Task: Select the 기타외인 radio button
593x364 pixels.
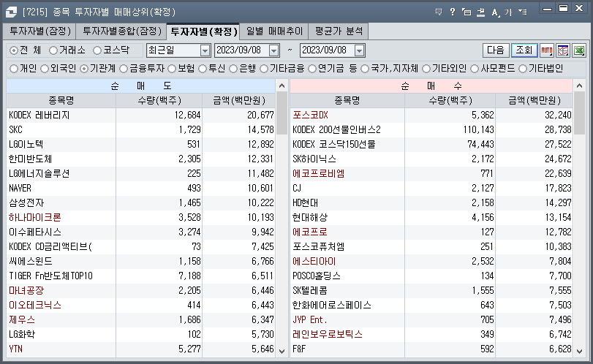Action: click(426, 69)
